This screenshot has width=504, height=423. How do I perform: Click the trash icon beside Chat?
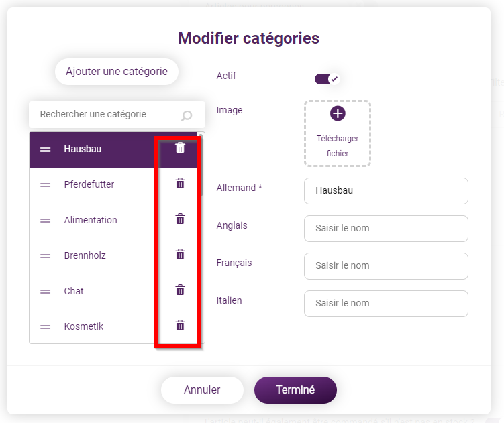click(180, 290)
